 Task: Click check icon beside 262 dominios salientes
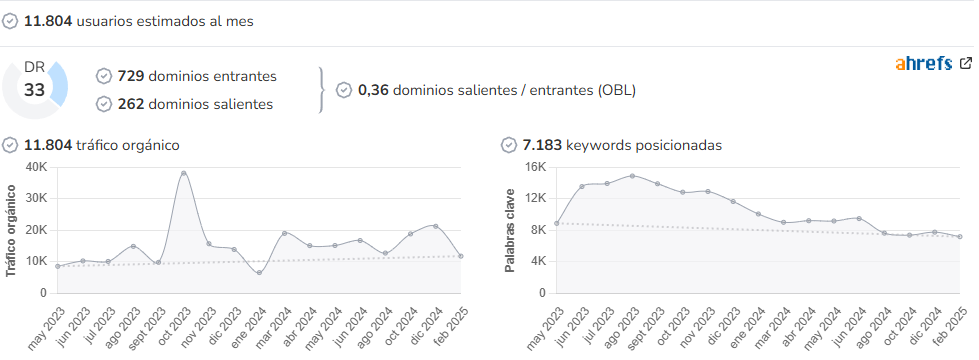(x=104, y=104)
